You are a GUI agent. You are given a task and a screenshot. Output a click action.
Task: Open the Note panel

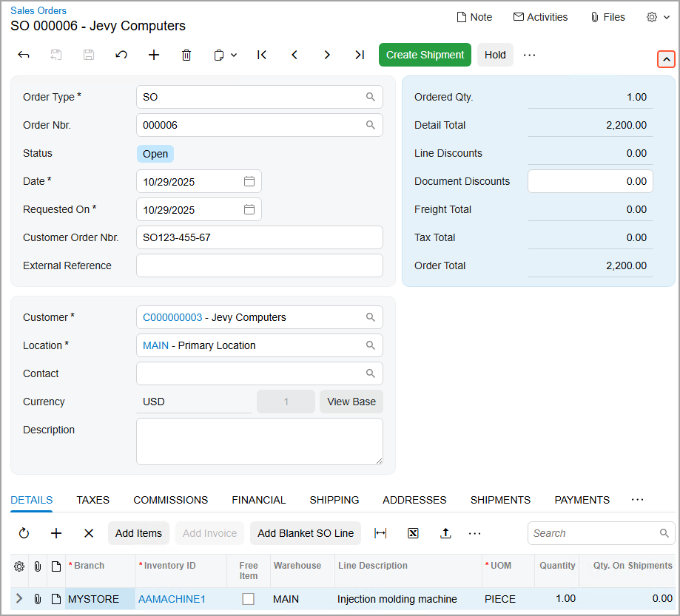(x=474, y=17)
